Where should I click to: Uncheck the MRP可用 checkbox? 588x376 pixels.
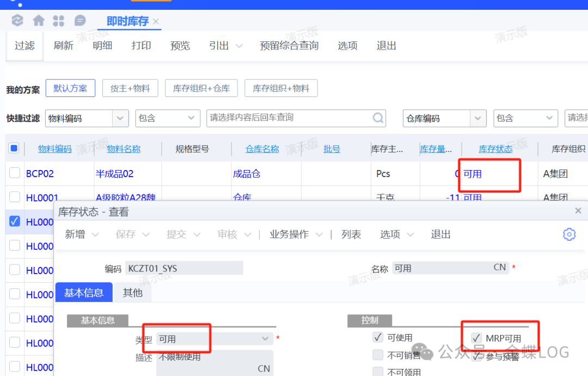click(476, 338)
